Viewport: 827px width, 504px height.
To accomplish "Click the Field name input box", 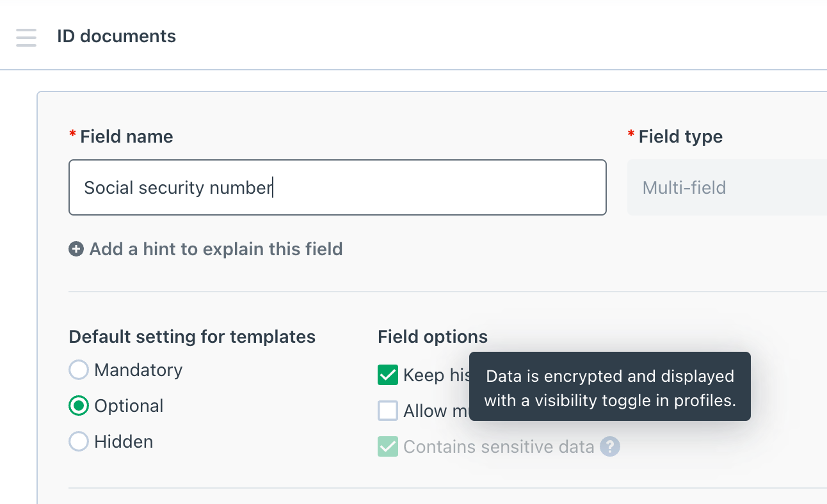I will tap(337, 187).
